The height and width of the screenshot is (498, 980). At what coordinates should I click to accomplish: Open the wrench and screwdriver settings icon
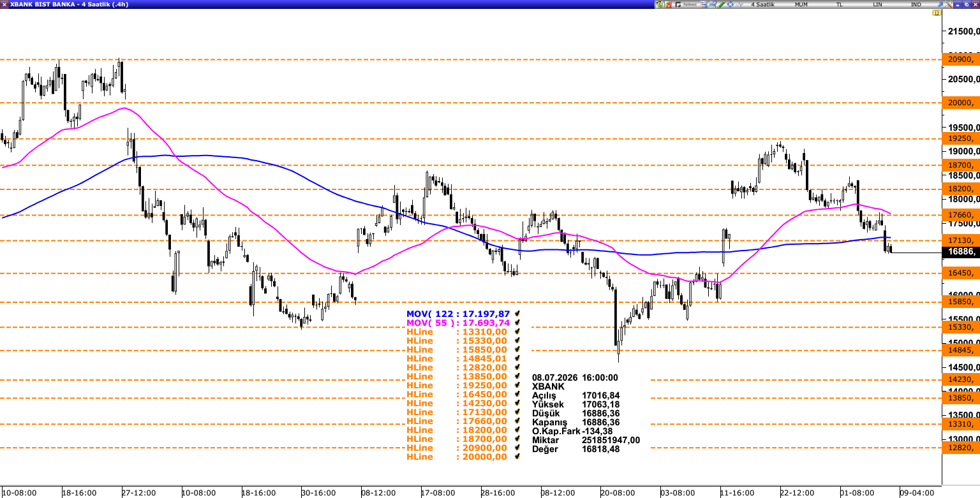tap(949, 4)
